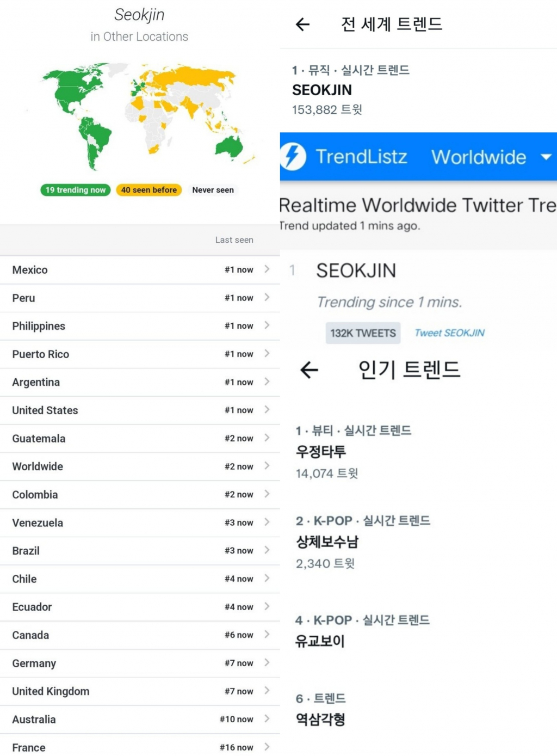Open the Peru row chevron

(267, 297)
